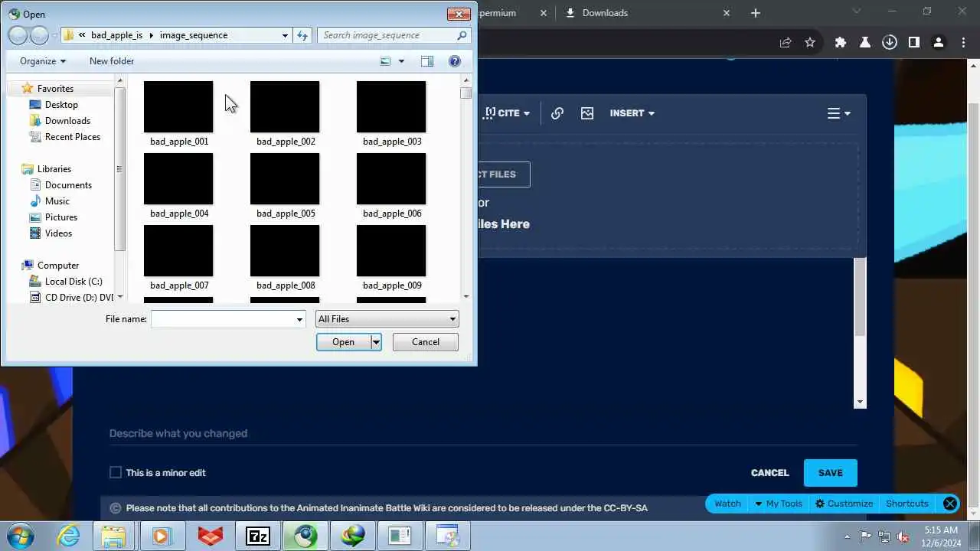980x551 pixels.
Task: Click the search magnifier icon in dialog
Action: click(462, 35)
